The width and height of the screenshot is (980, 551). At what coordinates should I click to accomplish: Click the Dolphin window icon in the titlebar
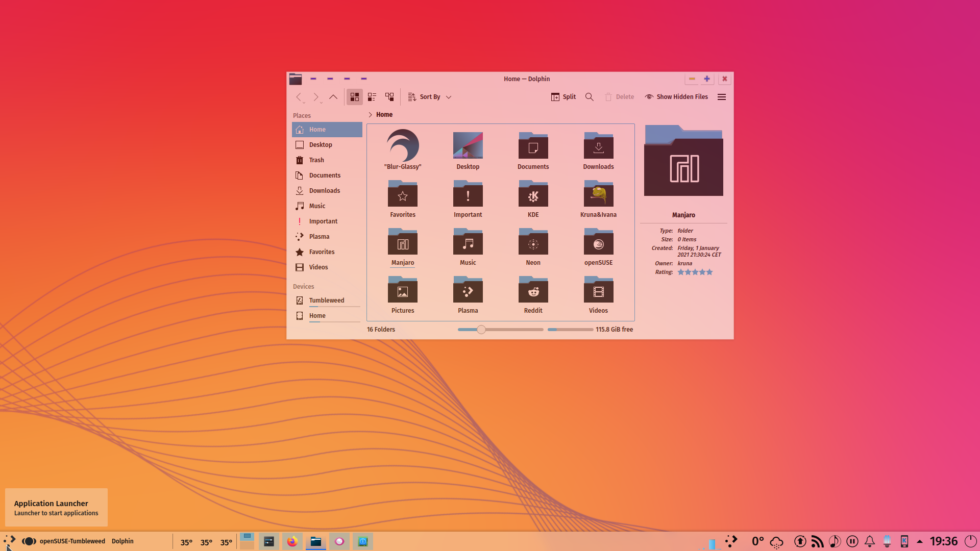click(296, 79)
